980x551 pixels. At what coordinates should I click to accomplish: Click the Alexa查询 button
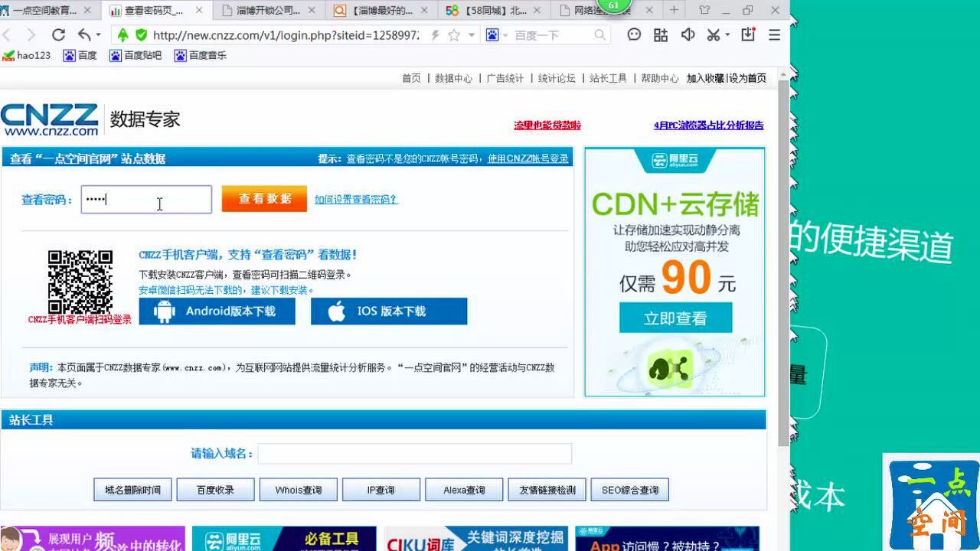click(463, 490)
